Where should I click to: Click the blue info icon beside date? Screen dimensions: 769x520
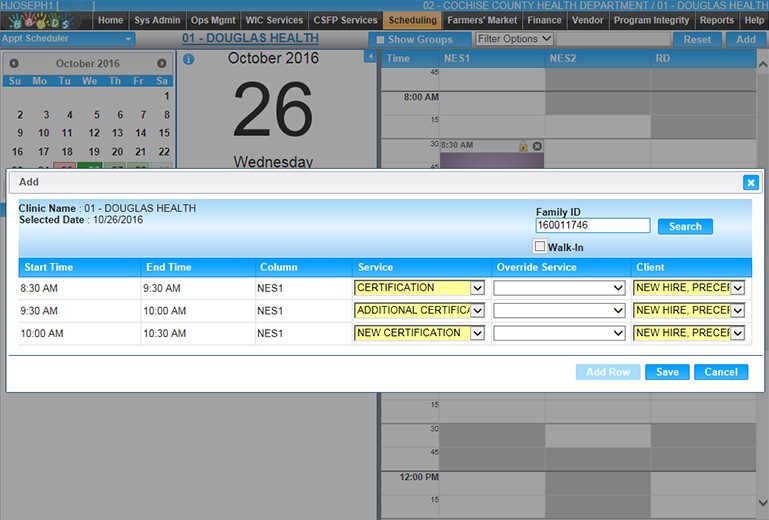coord(188,59)
